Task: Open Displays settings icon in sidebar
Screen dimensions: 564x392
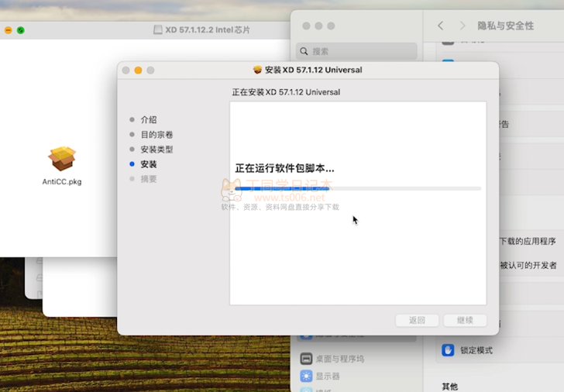Action: pyautogui.click(x=306, y=376)
